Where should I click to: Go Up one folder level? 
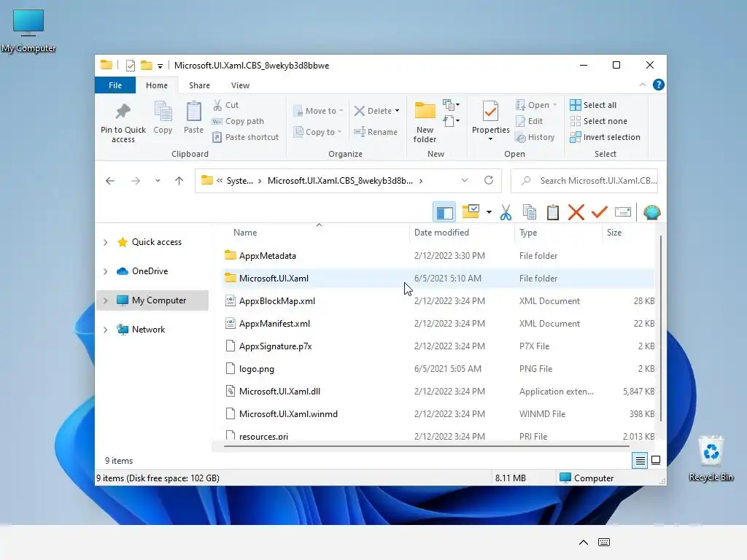(179, 181)
